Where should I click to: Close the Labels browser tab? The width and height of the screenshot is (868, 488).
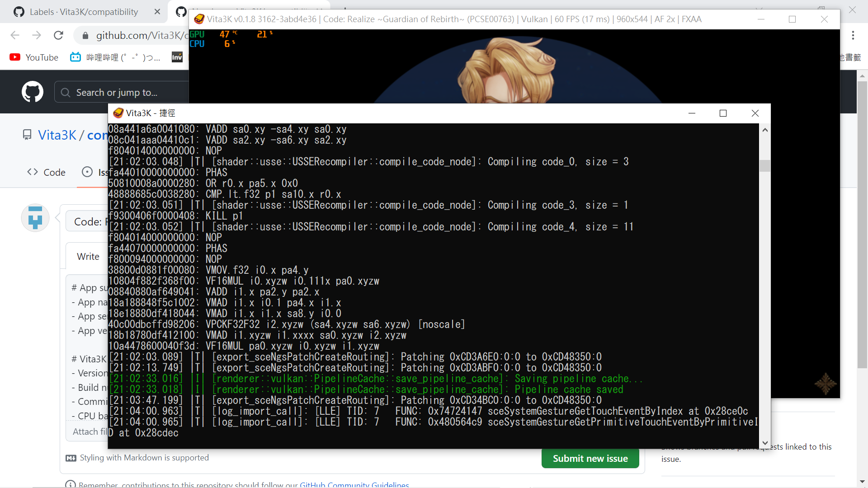157,12
